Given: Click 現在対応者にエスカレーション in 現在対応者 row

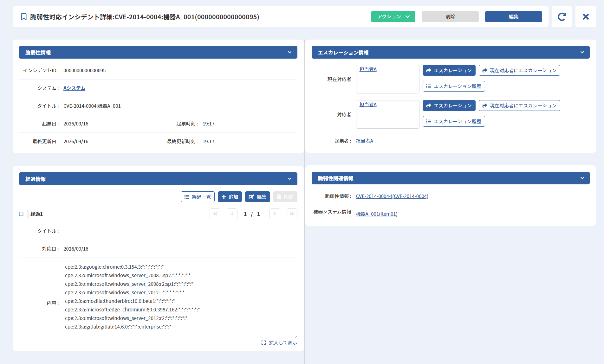Looking at the screenshot, I should (519, 71).
